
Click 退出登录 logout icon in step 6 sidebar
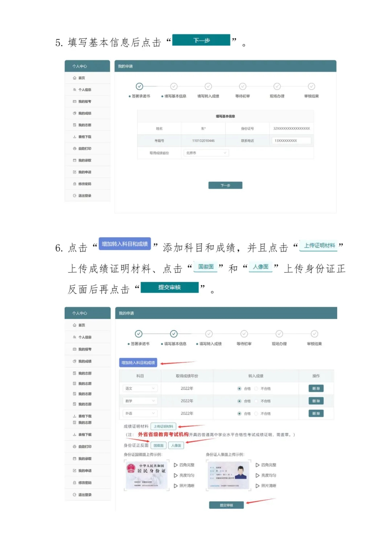pyautogui.click(x=74, y=495)
